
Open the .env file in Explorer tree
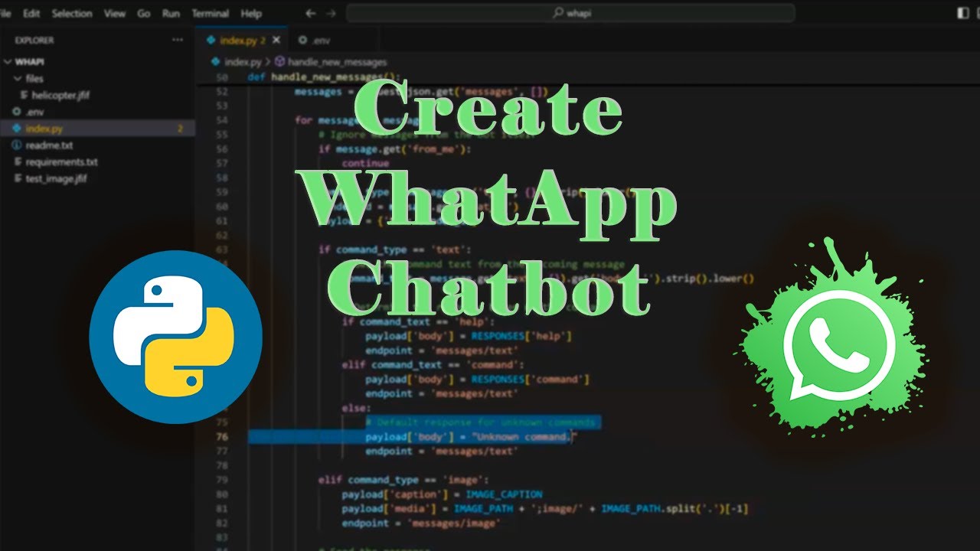(x=33, y=112)
